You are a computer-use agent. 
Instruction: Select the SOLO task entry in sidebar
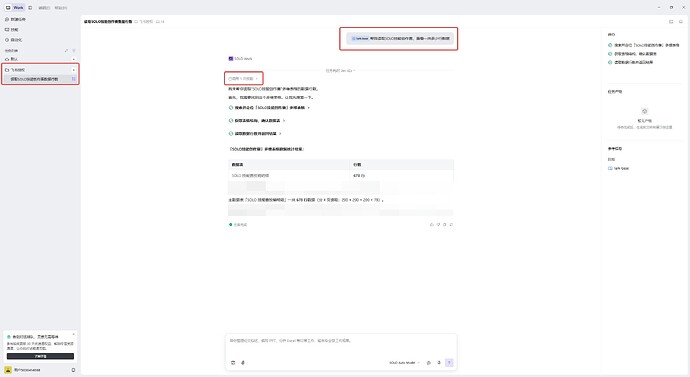pos(40,79)
